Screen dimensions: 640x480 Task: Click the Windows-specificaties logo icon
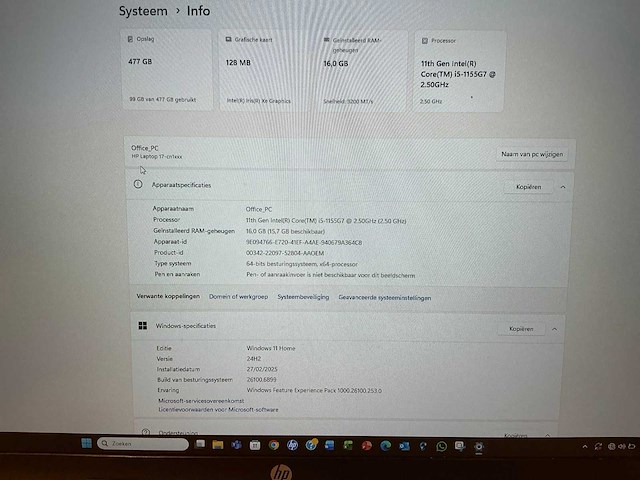(142, 325)
